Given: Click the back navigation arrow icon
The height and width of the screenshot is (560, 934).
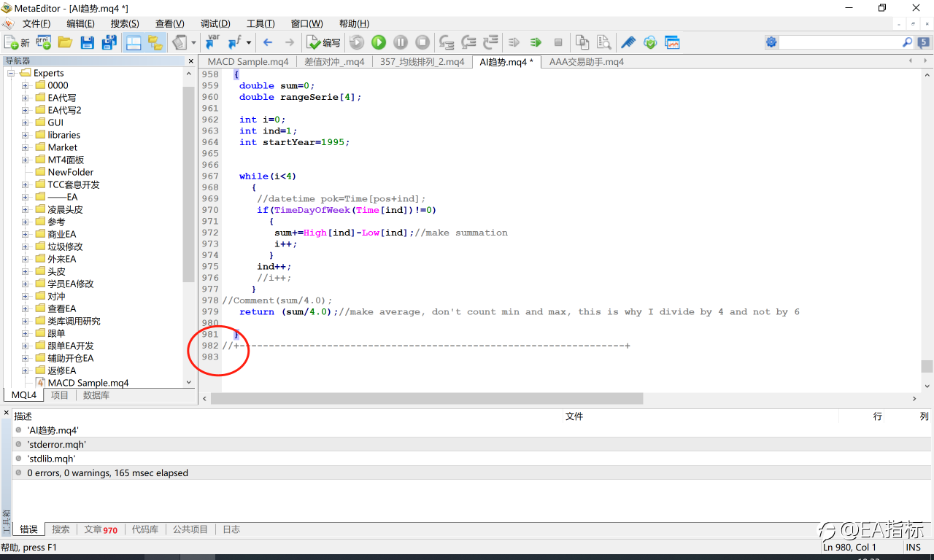Looking at the screenshot, I should coord(268,43).
